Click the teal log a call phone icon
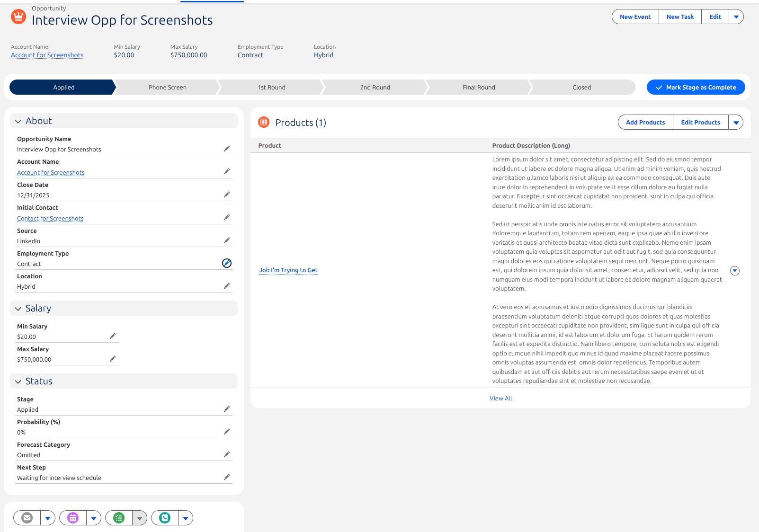Image resolution: width=759 pixels, height=532 pixels. [x=165, y=518]
